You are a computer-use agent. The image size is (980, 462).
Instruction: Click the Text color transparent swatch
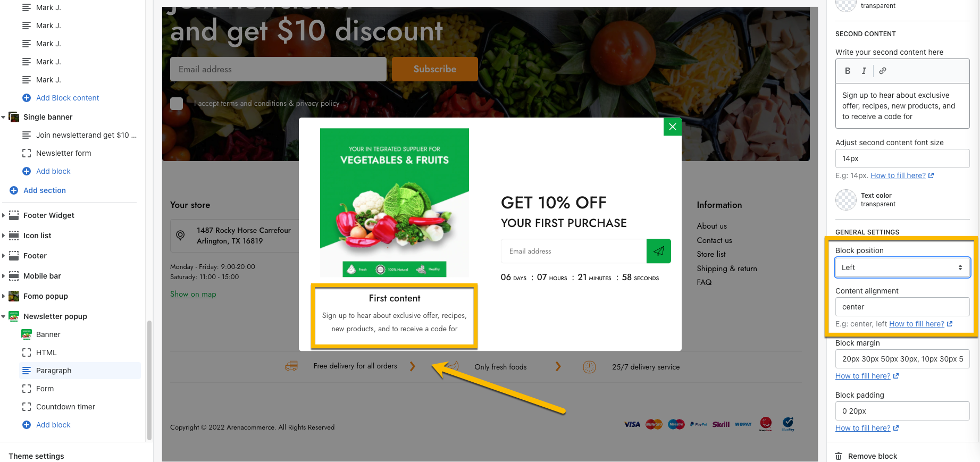click(x=846, y=200)
